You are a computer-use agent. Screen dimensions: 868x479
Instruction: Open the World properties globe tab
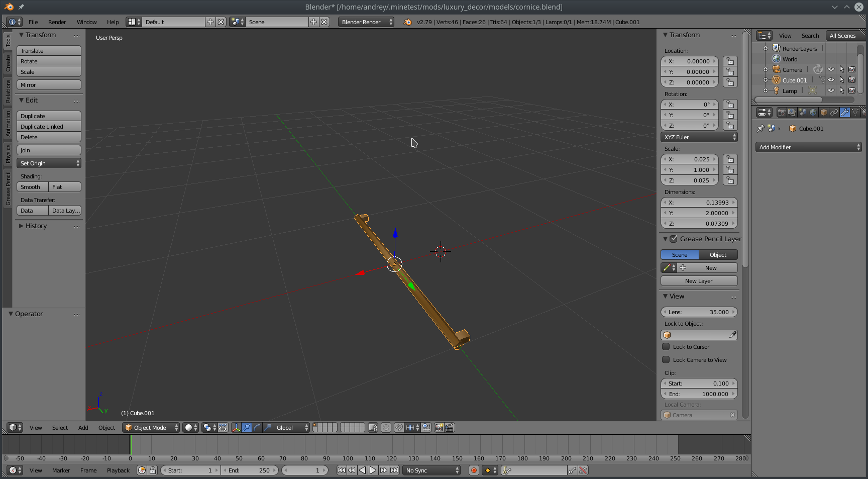[813, 113]
